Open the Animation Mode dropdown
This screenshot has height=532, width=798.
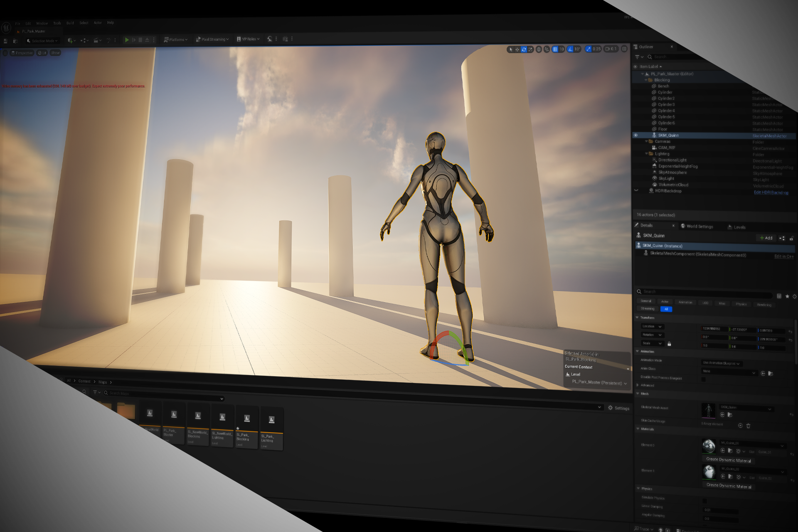(x=721, y=363)
